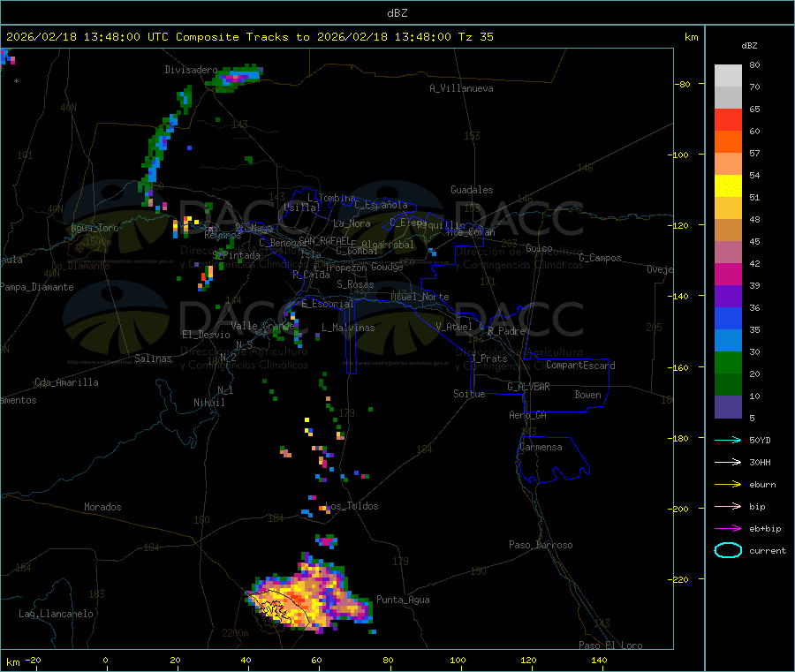Click the magenta eb+bip arrow symbol
This screenshot has height=672, width=795.
tap(728, 529)
